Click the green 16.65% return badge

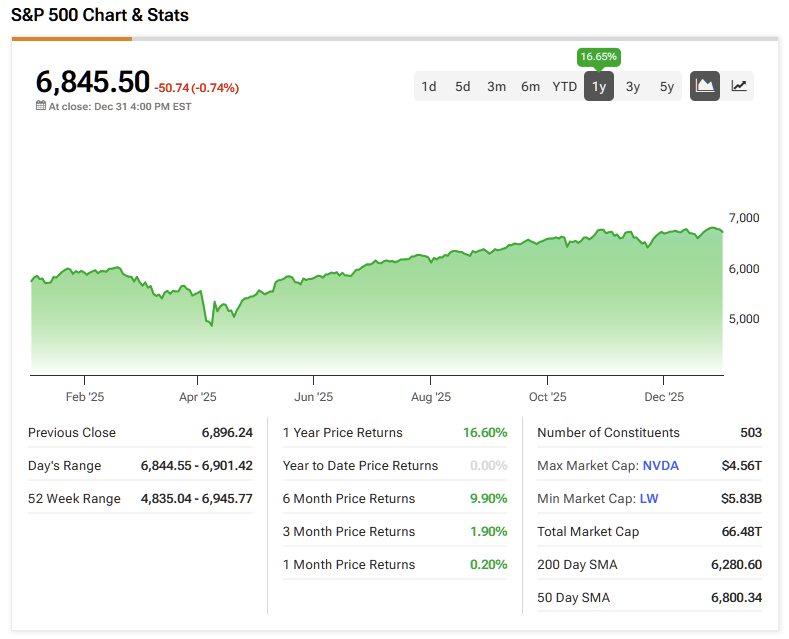click(x=599, y=57)
